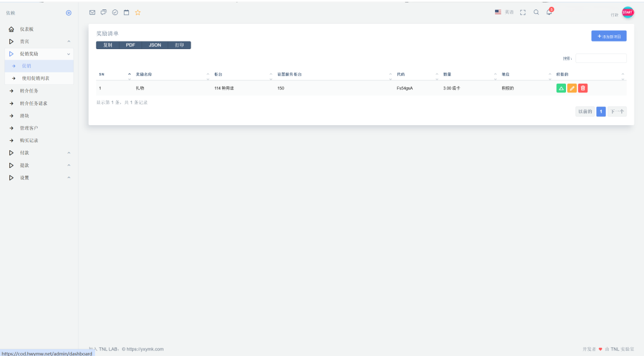The image size is (644, 356).
Task: Click the green triangle action button for row 1
Action: point(561,88)
